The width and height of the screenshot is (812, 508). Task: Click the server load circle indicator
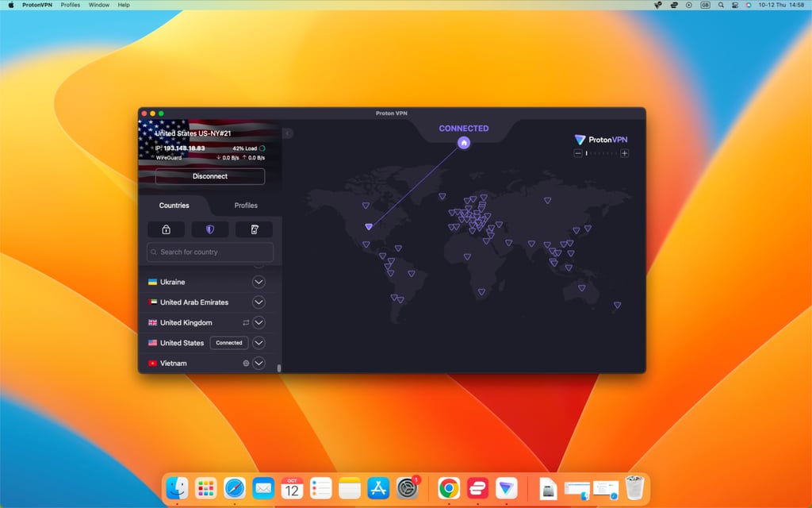tap(262, 148)
